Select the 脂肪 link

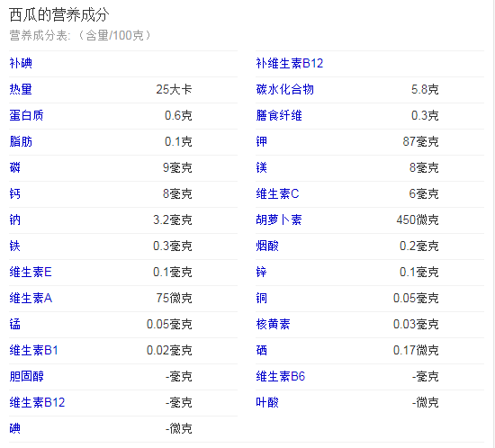[21, 141]
